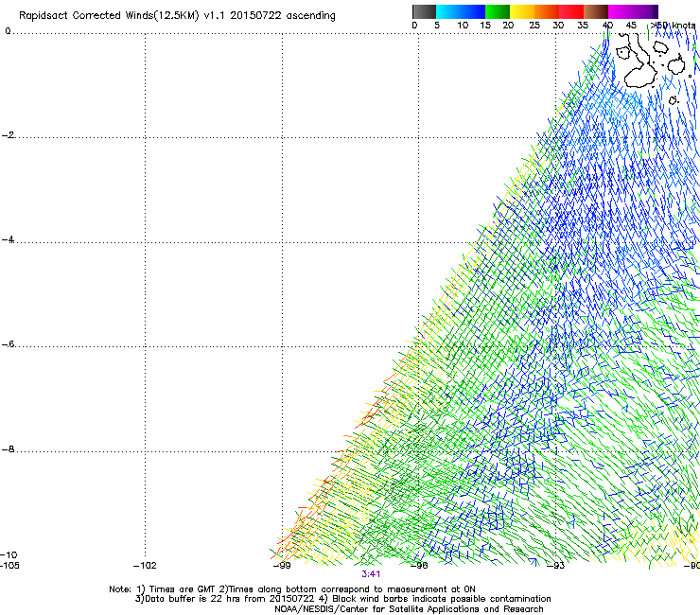The width and height of the screenshot is (700, 615).
Task: Click the 'Times are GMT' note line
Action: pos(292,589)
